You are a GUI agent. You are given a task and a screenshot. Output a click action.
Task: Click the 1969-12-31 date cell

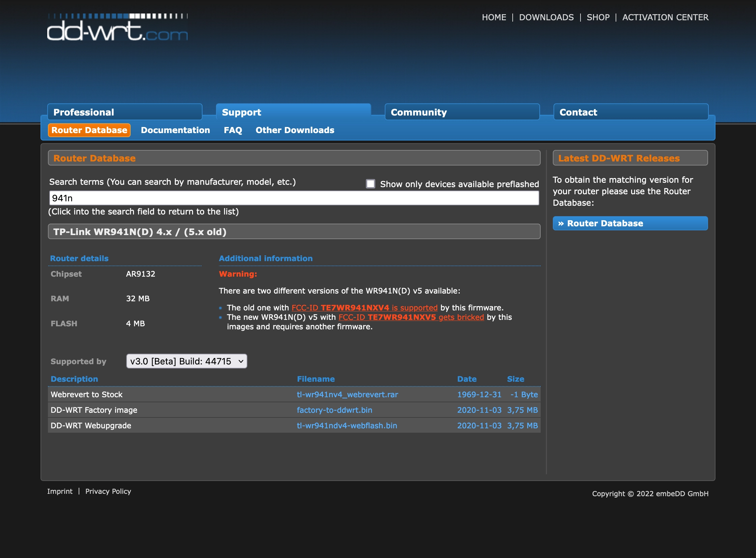click(x=479, y=395)
